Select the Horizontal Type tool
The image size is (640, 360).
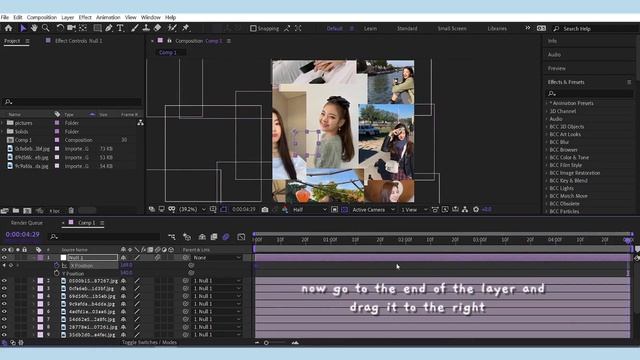pos(120,28)
